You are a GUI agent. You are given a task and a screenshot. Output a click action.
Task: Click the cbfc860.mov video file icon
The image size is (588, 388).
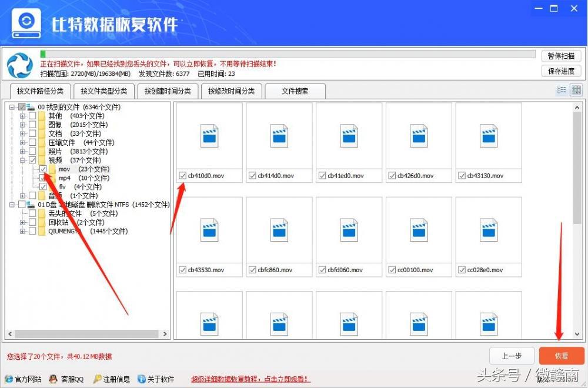pyautogui.click(x=279, y=230)
